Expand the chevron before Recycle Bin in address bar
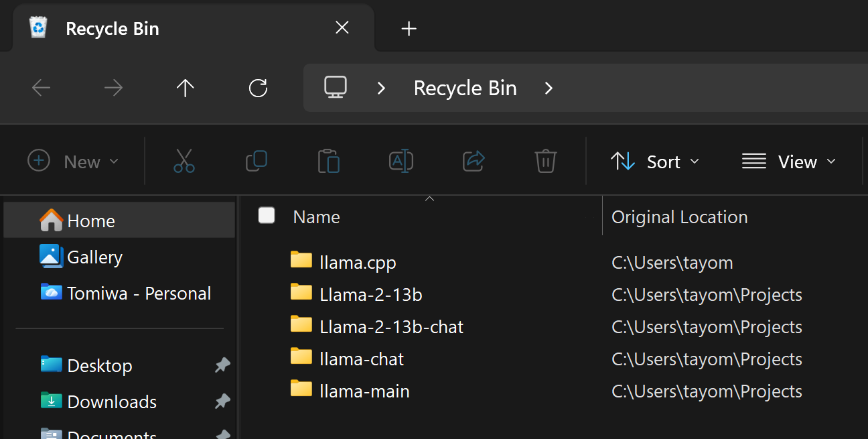The height and width of the screenshot is (439, 868). point(381,88)
